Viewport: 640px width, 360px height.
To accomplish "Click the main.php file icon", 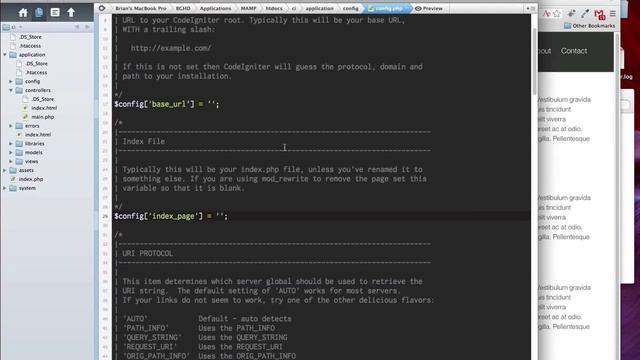I will [x=25, y=117].
